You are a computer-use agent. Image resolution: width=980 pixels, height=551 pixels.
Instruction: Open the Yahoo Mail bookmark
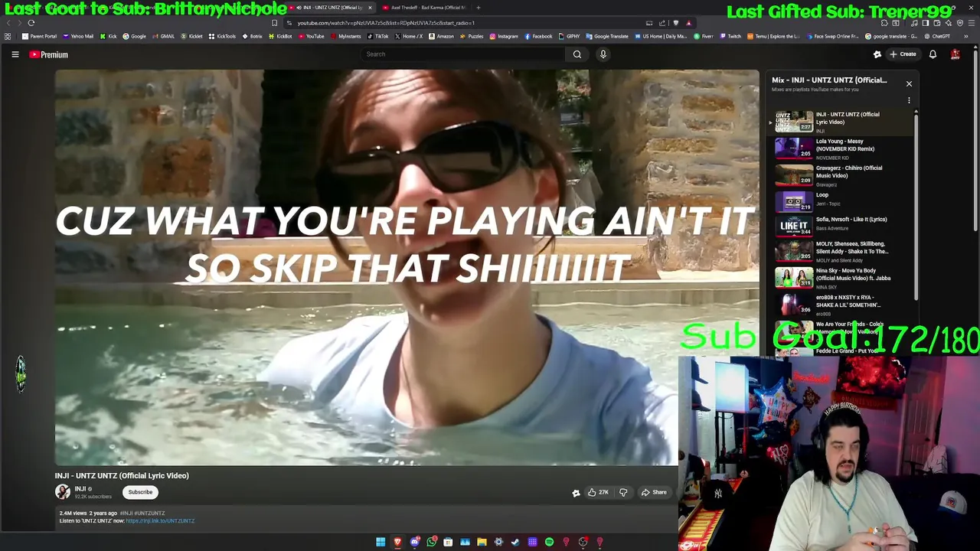click(x=78, y=36)
